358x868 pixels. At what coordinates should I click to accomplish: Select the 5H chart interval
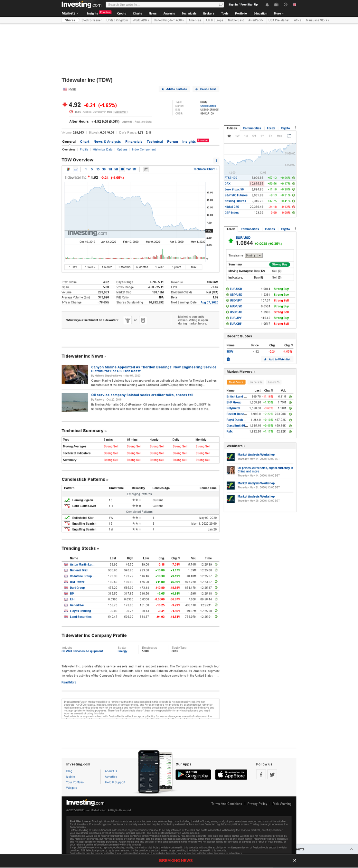[116, 169]
